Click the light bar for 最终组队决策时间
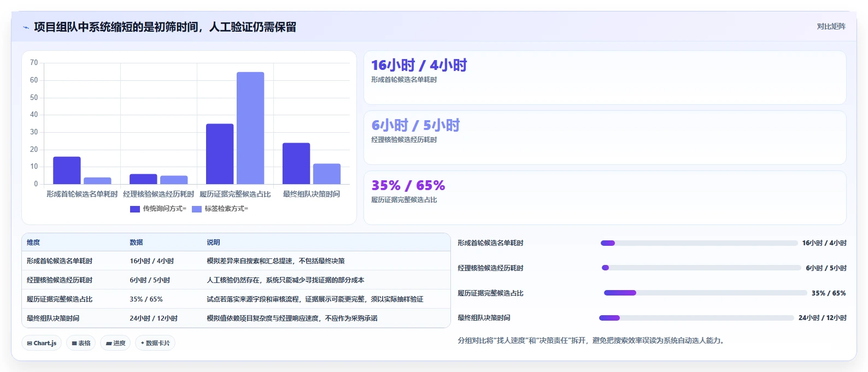 point(327,174)
